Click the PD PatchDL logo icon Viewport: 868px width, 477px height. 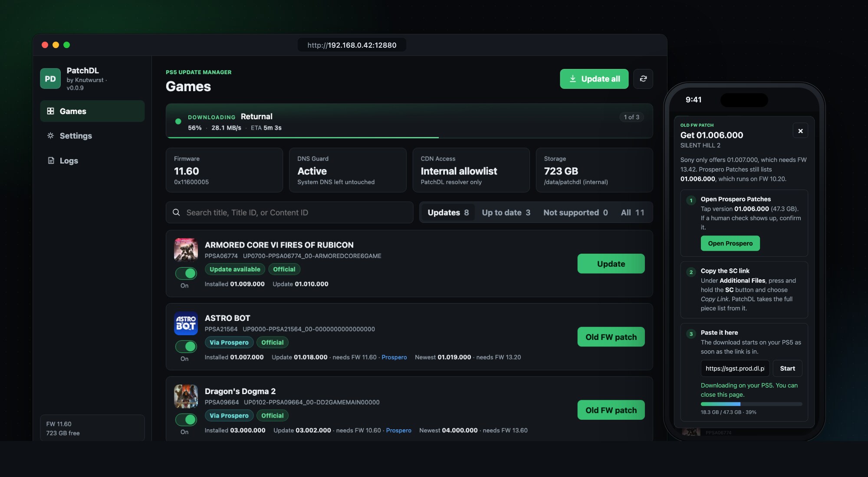(50, 78)
